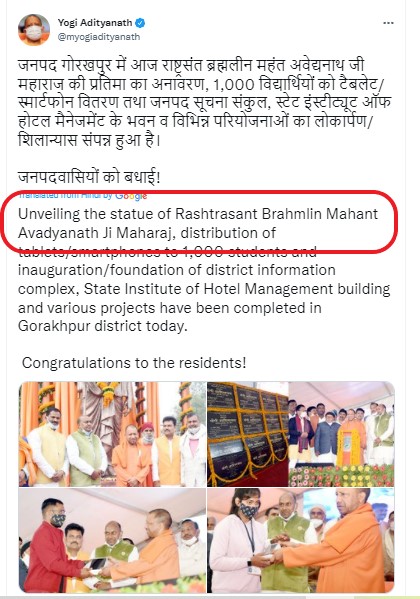Open Yogi Adityanath's profile avatar
The width and height of the screenshot is (420, 599).
(x=34, y=30)
